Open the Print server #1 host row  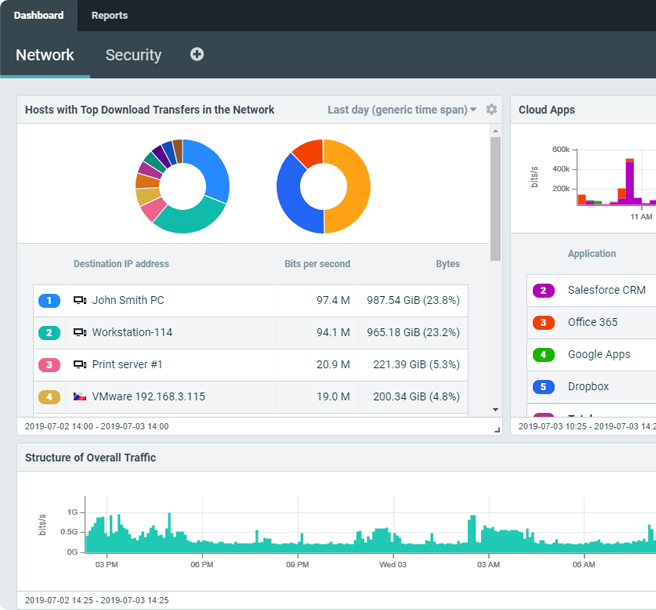127,364
